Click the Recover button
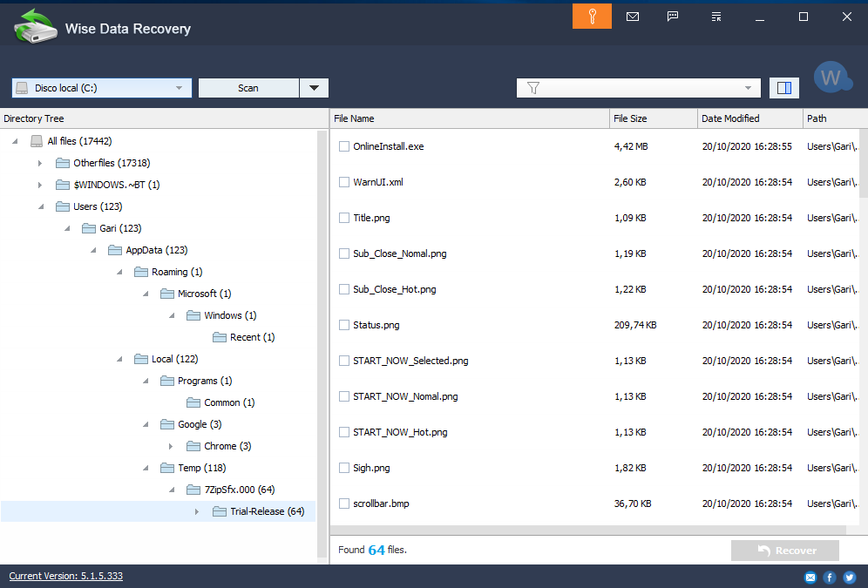Screen dimensions: 868x588 pos(785,551)
